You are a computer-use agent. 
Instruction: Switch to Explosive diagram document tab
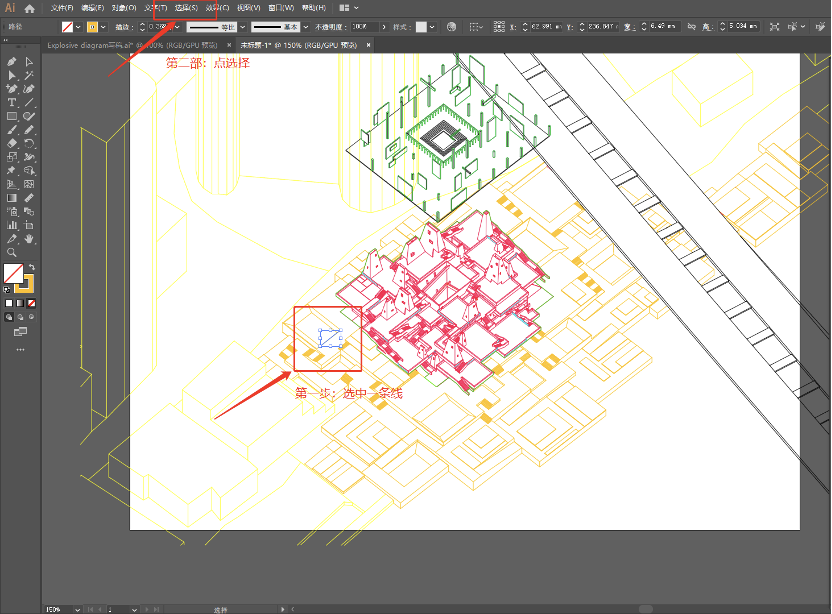pos(133,46)
